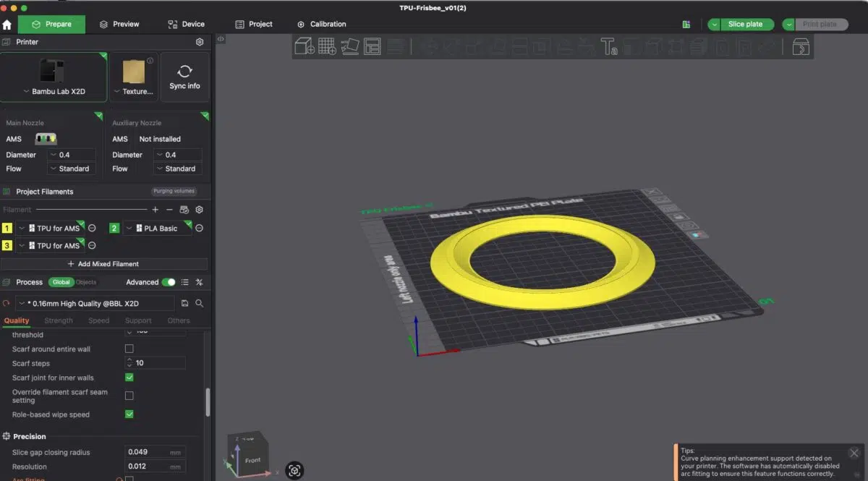Click the Add plate grid icon
The image size is (868, 481).
(x=328, y=47)
